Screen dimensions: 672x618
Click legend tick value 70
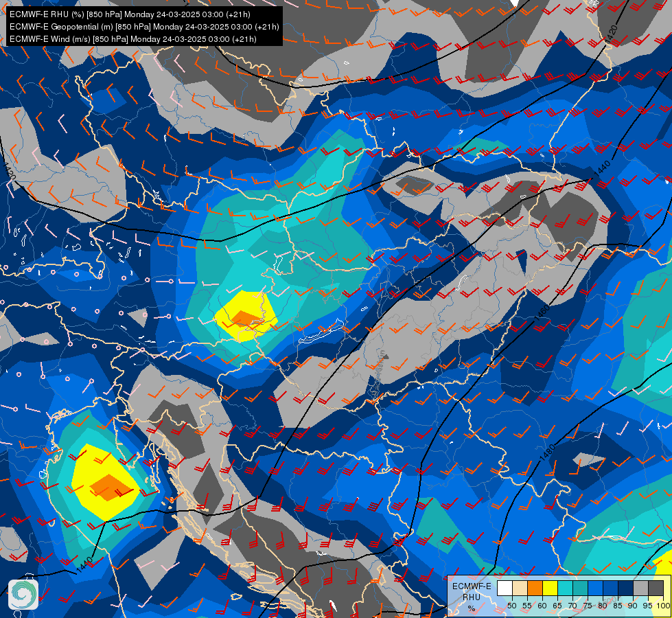pyautogui.click(x=572, y=606)
